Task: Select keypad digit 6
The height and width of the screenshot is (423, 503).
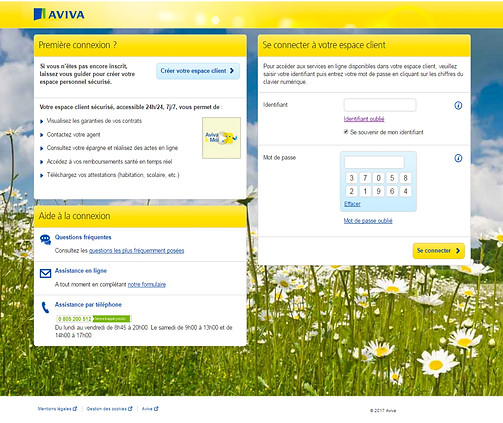Action: tap(392, 191)
